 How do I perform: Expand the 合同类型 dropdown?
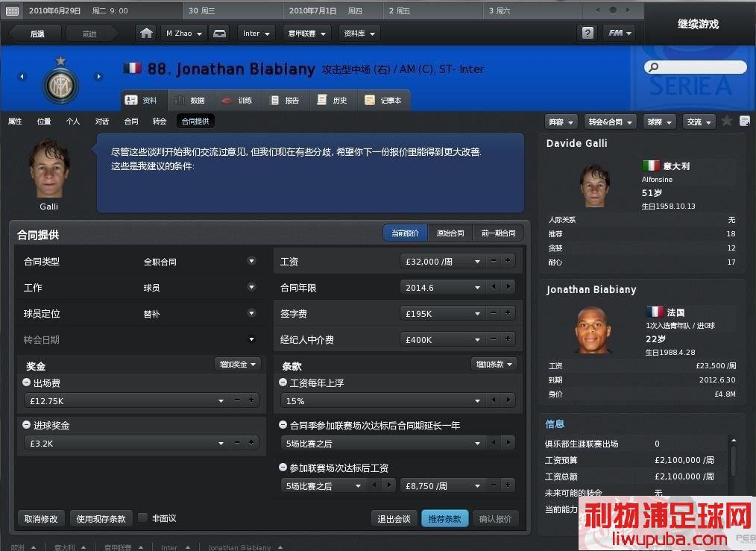pyautogui.click(x=252, y=261)
